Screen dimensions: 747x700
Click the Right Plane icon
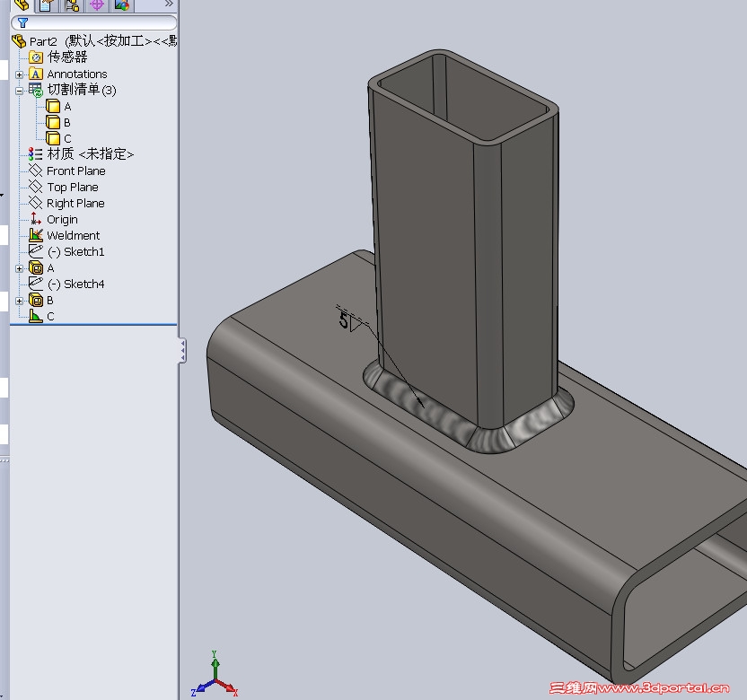pyautogui.click(x=36, y=203)
